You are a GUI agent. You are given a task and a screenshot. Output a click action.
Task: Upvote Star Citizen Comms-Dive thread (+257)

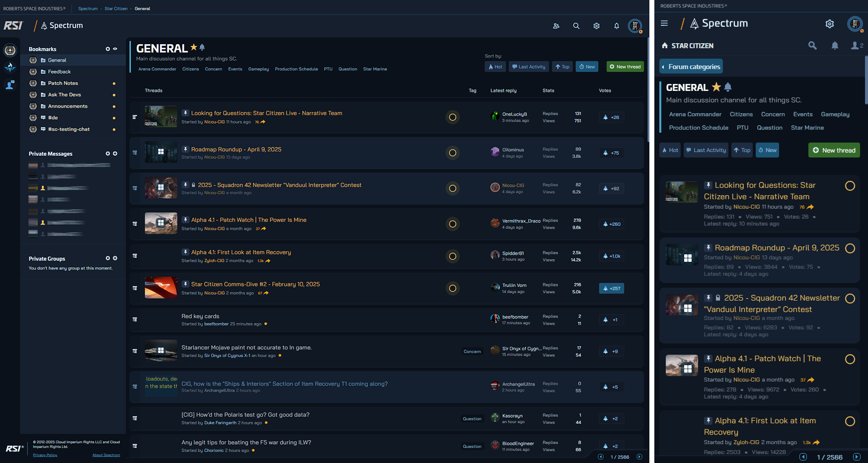(611, 288)
